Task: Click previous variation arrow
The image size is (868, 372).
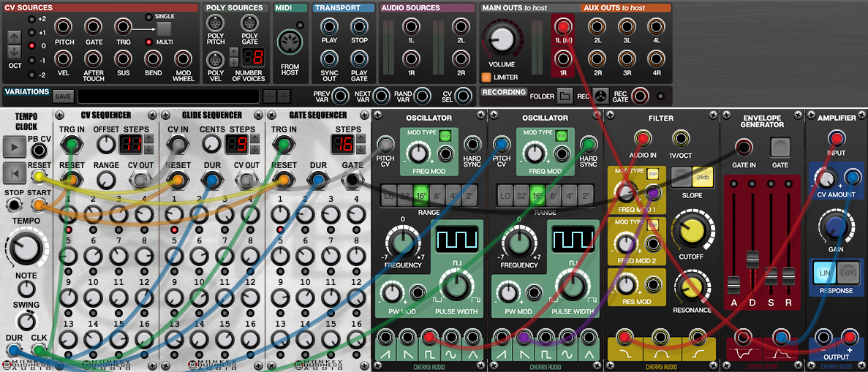Action: (x=270, y=96)
